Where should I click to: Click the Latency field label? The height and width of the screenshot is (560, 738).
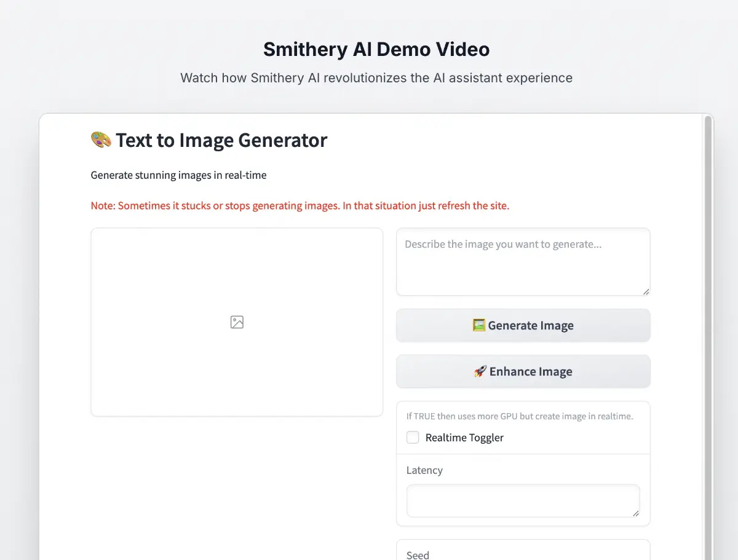tap(424, 470)
